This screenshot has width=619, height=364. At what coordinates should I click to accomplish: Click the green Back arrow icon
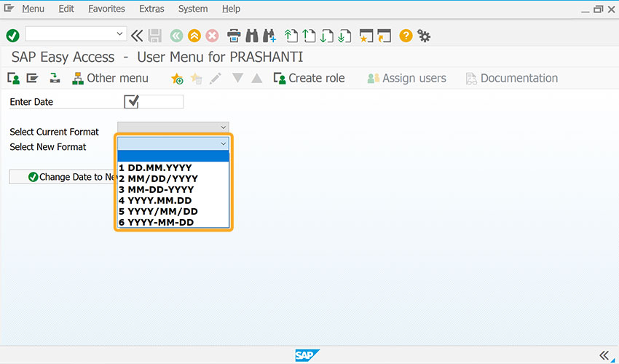coord(176,36)
